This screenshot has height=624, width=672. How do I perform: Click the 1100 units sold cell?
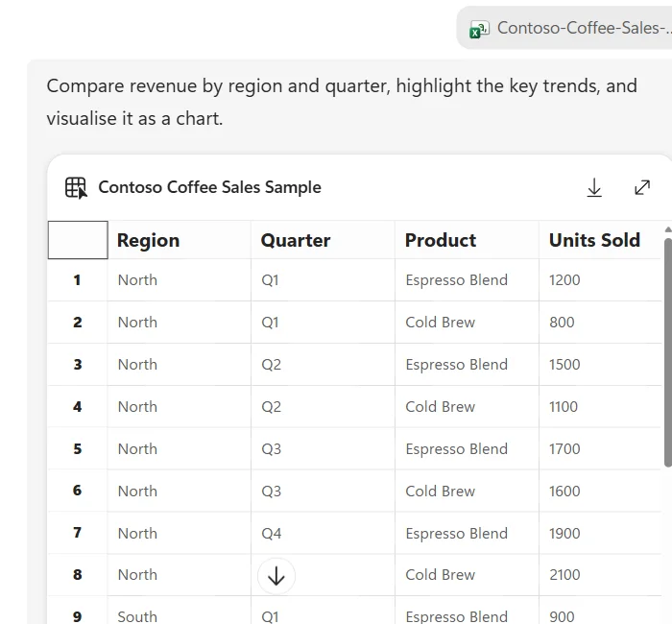click(x=600, y=406)
